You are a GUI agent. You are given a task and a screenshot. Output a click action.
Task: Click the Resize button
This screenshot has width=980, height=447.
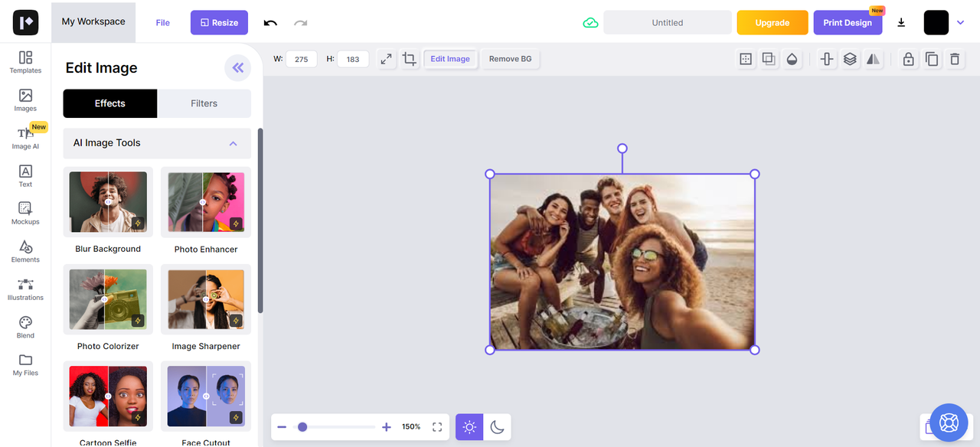[x=219, y=23]
